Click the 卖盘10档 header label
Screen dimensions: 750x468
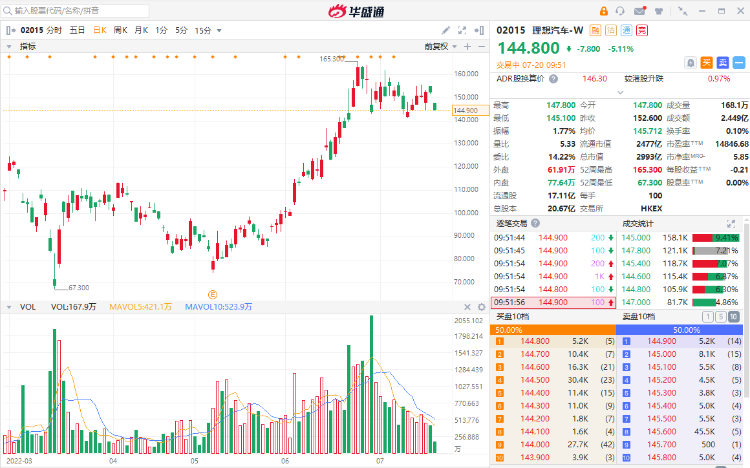tap(639, 316)
